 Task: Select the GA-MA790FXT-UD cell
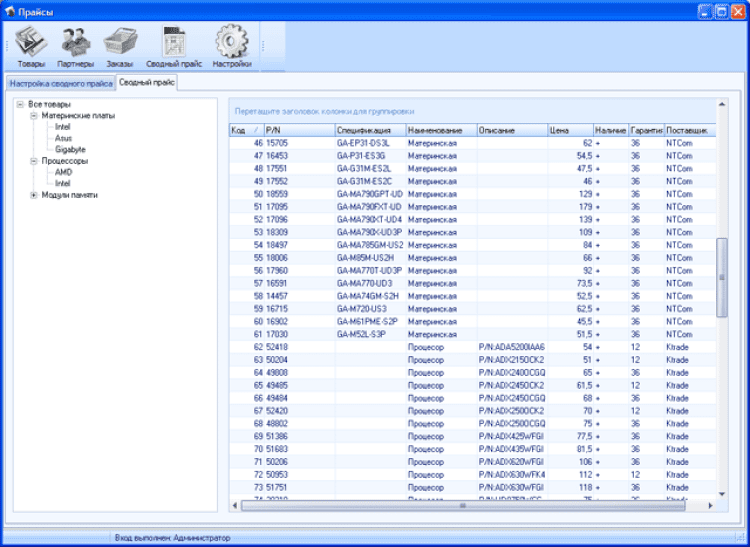coord(370,207)
